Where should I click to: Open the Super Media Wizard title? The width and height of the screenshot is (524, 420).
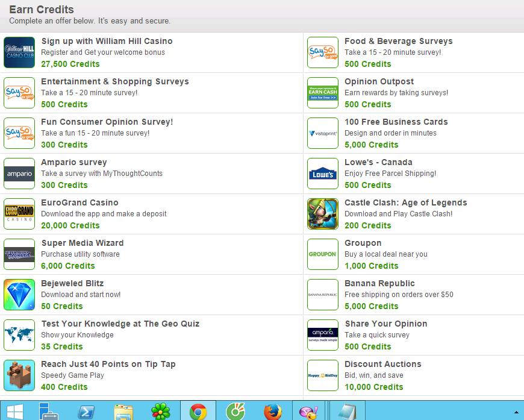82,243
